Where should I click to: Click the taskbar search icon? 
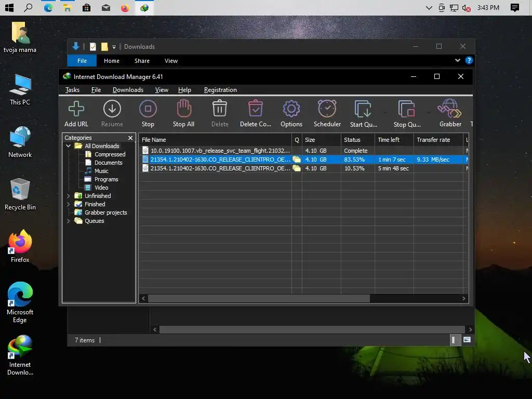pyautogui.click(x=28, y=7)
